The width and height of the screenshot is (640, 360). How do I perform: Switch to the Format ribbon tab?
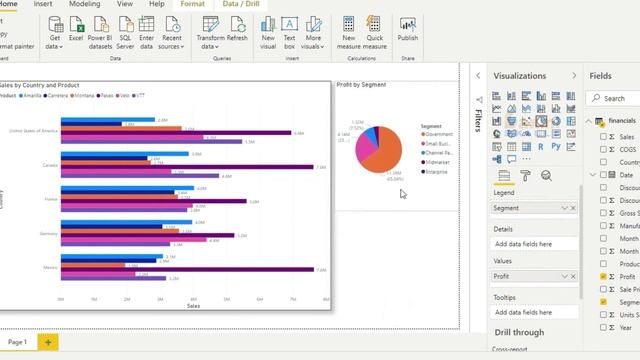point(192,4)
